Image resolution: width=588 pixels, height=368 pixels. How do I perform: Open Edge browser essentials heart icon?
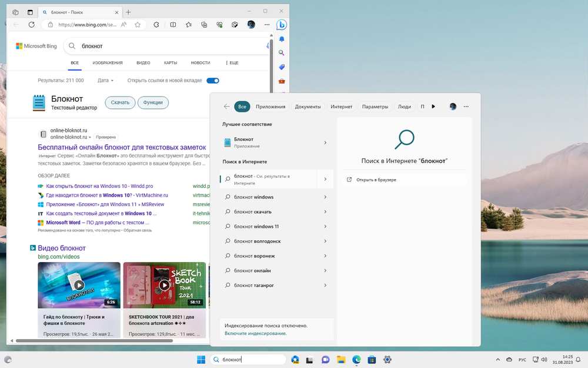click(x=219, y=25)
